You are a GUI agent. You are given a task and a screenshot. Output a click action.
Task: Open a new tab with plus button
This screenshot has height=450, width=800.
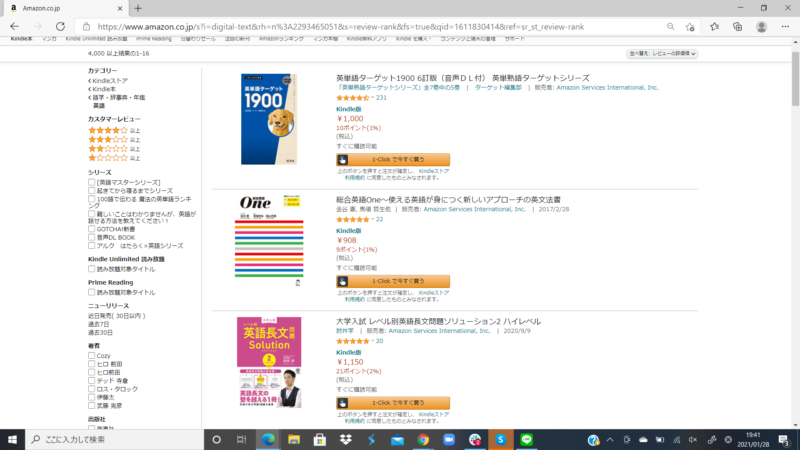[x=138, y=8]
